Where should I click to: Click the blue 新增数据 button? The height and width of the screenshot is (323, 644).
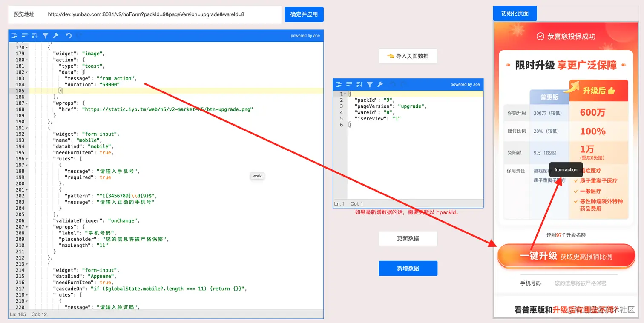pos(408,269)
